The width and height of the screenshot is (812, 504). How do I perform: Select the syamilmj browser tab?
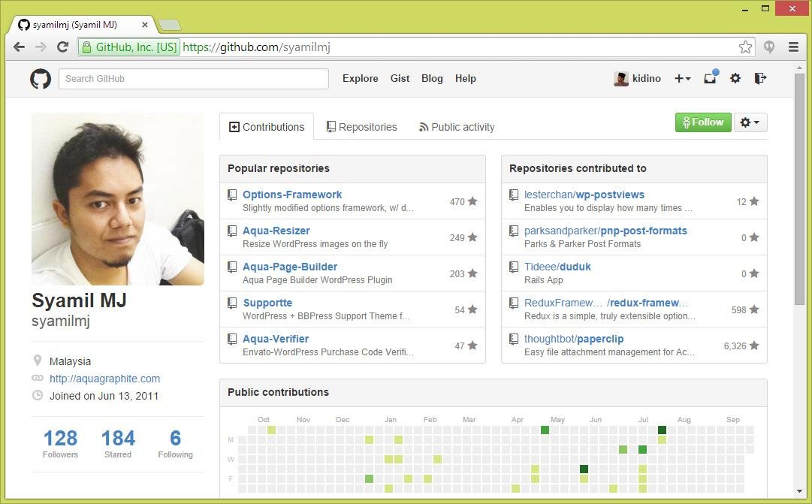[83, 24]
